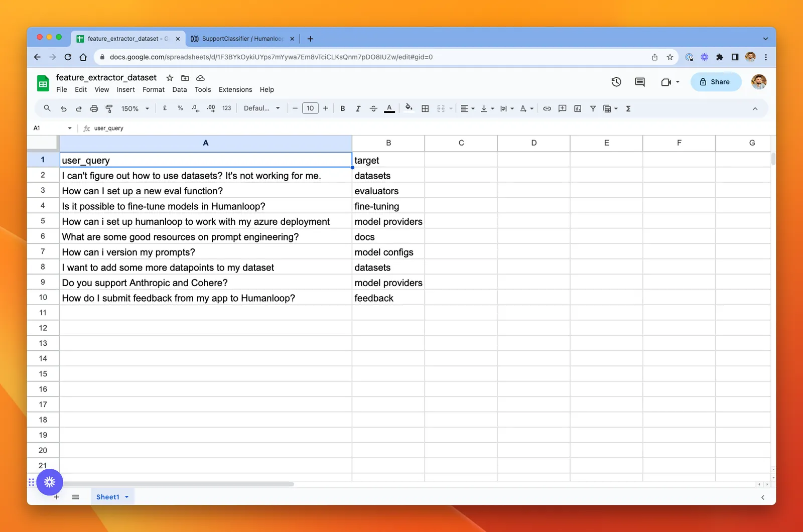The height and width of the screenshot is (532, 803).
Task: Open the Data menu
Action: pos(179,89)
